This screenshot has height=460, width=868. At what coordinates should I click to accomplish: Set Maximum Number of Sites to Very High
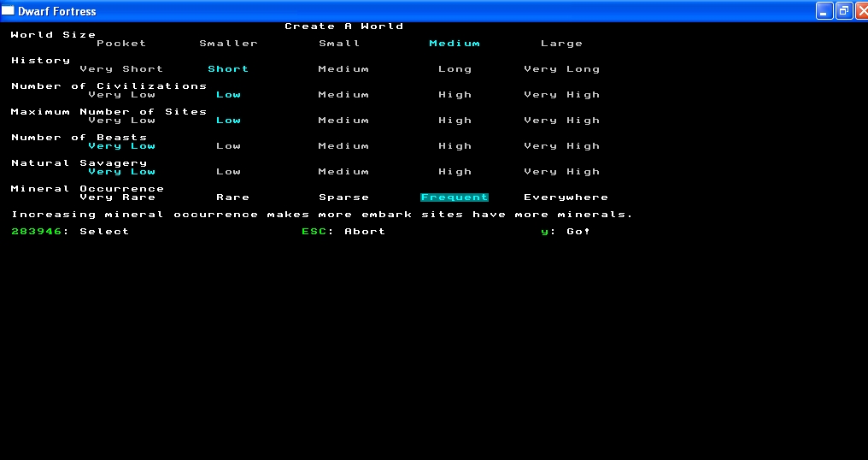[562, 121]
